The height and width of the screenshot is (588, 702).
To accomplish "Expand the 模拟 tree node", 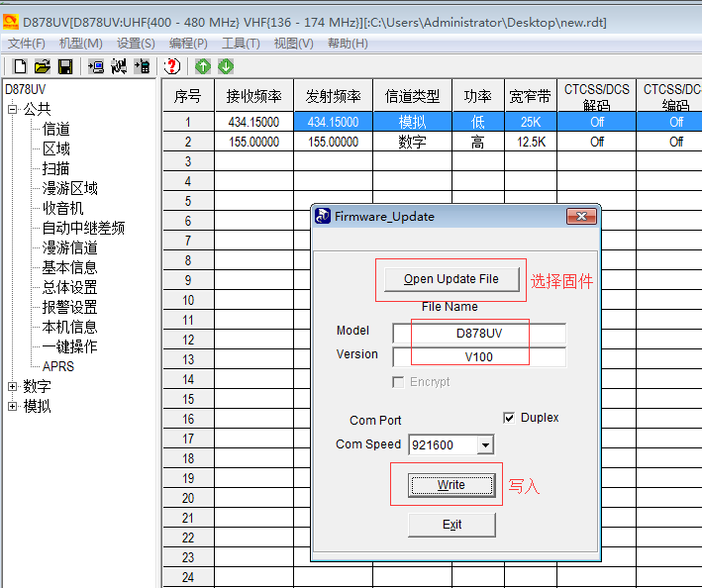I will (13, 406).
